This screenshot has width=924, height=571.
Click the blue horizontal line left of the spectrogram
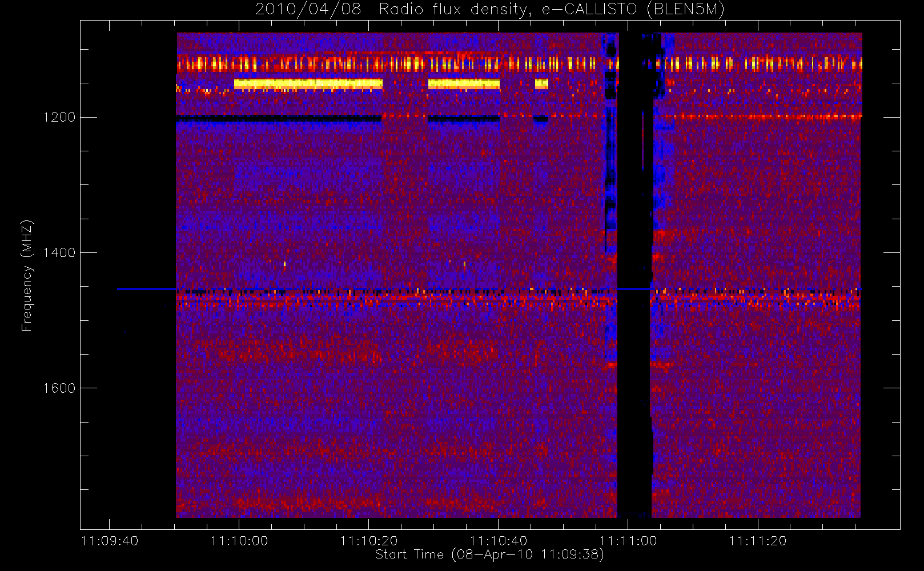(147, 289)
